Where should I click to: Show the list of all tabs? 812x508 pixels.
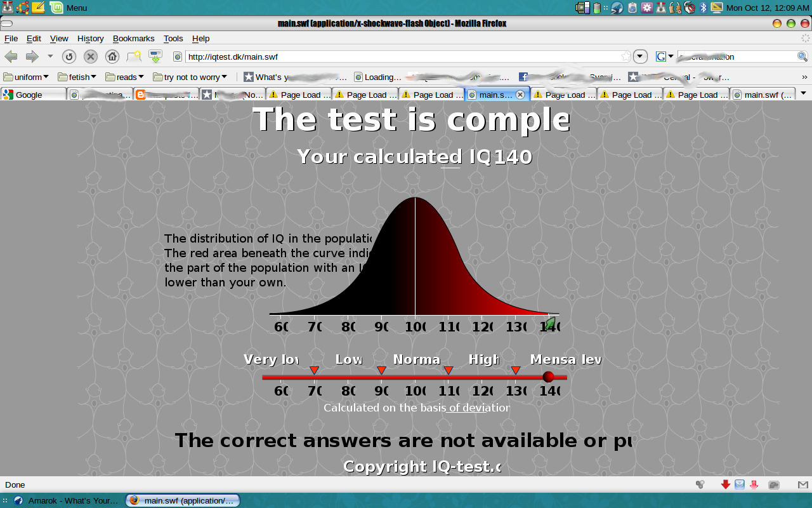coord(803,93)
